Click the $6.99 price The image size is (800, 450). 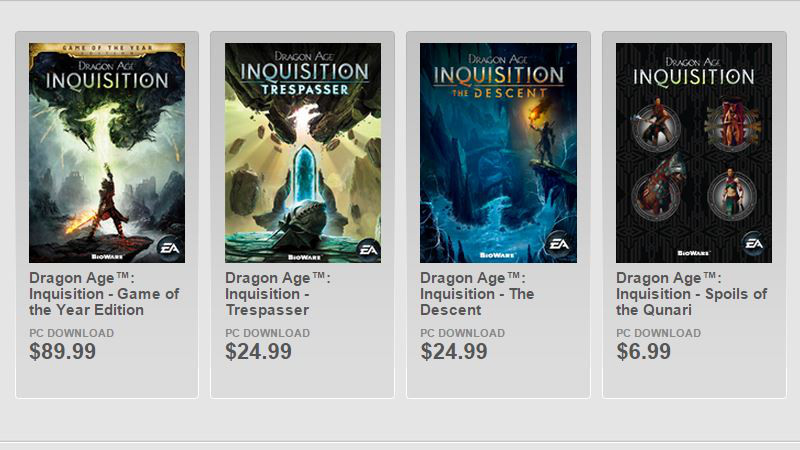pyautogui.click(x=643, y=352)
